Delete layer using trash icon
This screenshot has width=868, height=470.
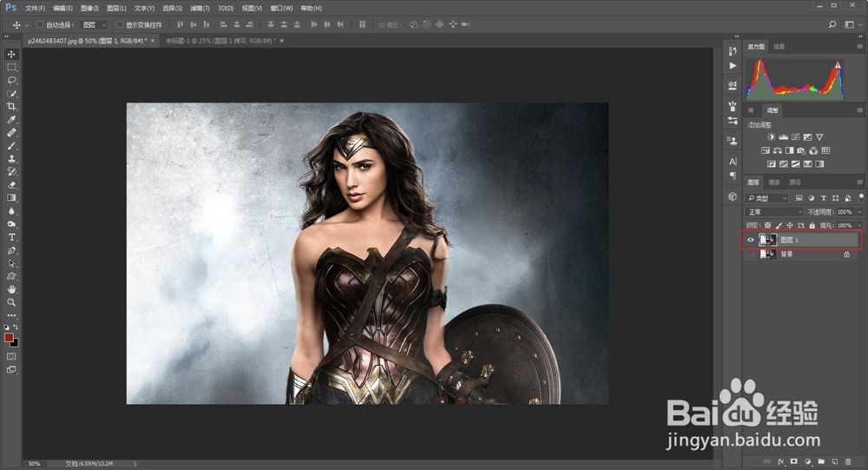[848, 461]
